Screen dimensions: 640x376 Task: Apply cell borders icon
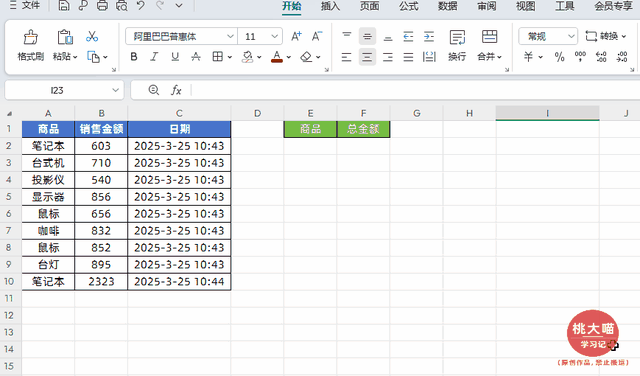[x=218, y=57]
